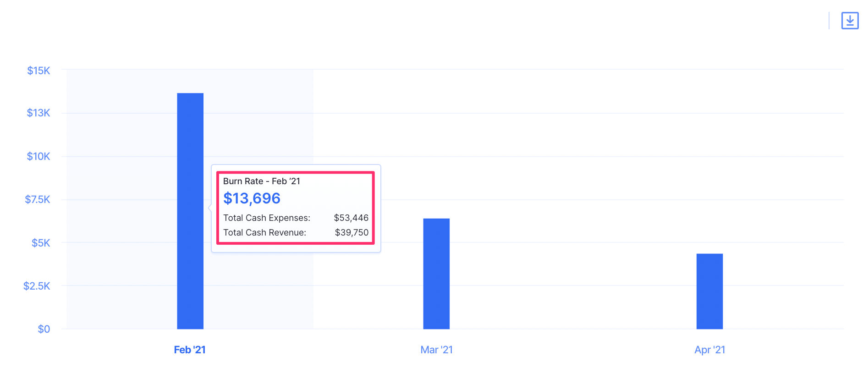Click the $2.5K y-axis label

click(x=37, y=286)
